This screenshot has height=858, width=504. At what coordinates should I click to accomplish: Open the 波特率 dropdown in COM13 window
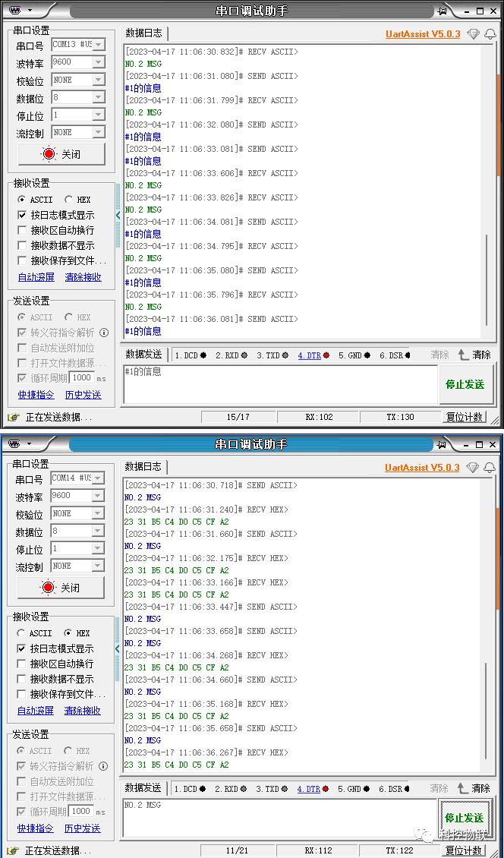[x=99, y=62]
